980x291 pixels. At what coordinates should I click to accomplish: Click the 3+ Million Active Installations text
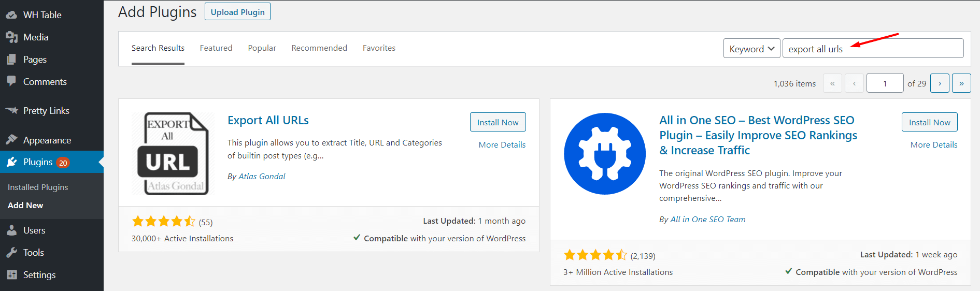[x=618, y=272]
